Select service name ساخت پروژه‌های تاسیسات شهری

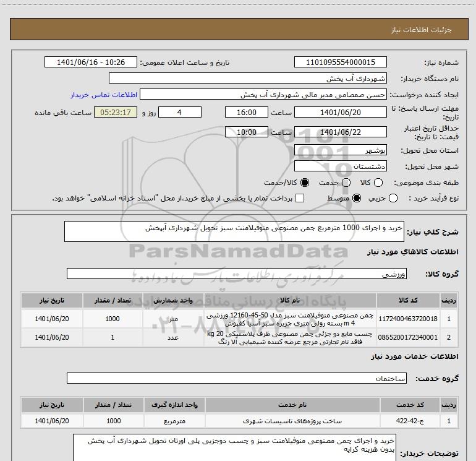tap(292, 421)
